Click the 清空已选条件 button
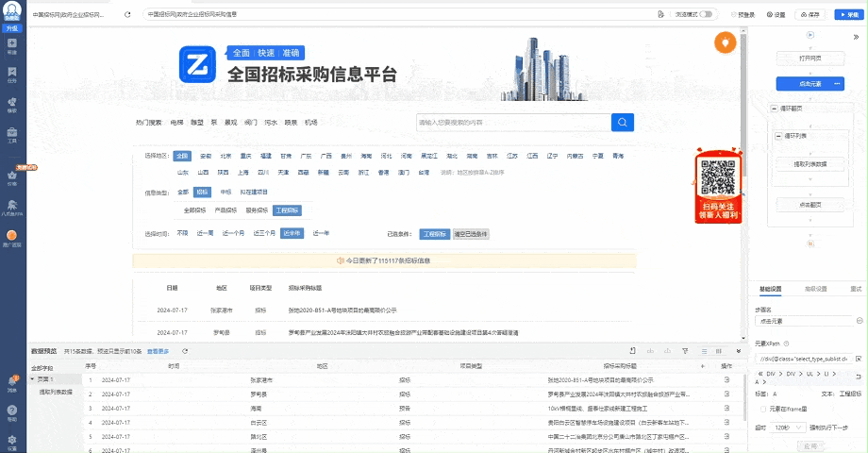Viewport: 868px width, 453px height. pyautogui.click(x=471, y=234)
